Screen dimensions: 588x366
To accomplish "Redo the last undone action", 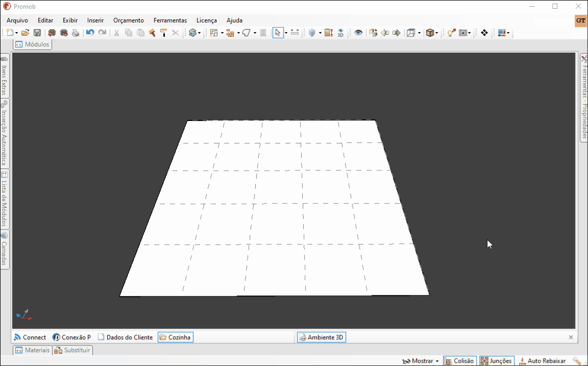I will click(x=102, y=33).
